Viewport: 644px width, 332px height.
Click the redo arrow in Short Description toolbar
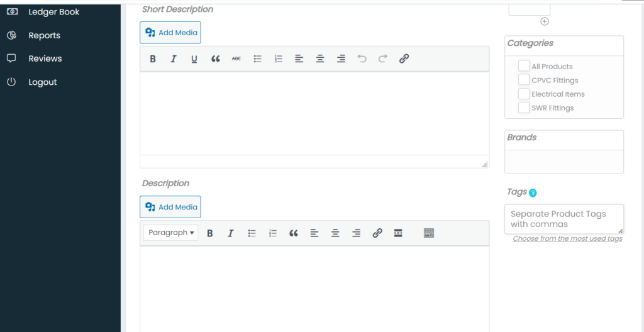click(382, 59)
